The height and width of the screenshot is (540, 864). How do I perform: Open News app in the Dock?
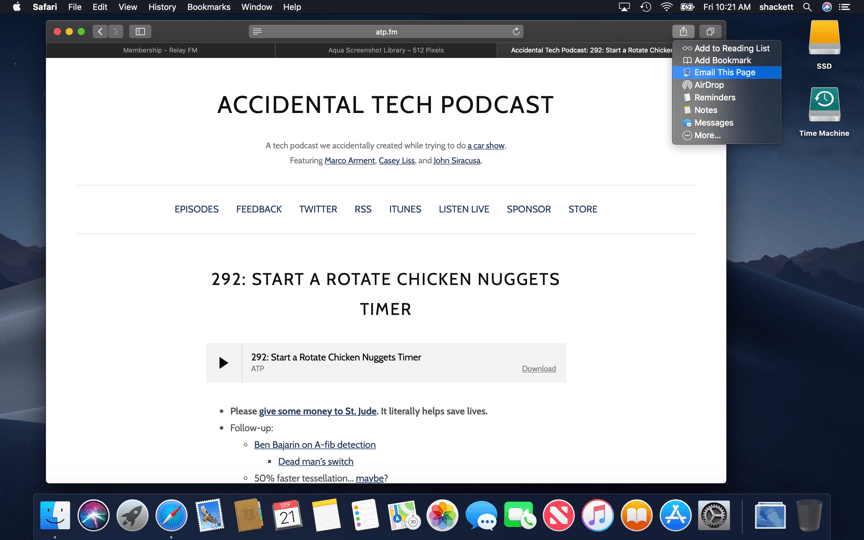[x=559, y=516]
